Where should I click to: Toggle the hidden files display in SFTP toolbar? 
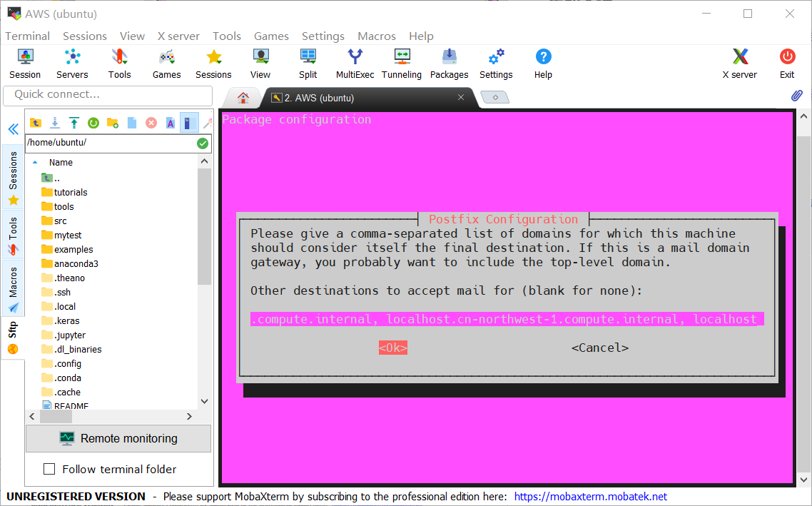(188, 122)
